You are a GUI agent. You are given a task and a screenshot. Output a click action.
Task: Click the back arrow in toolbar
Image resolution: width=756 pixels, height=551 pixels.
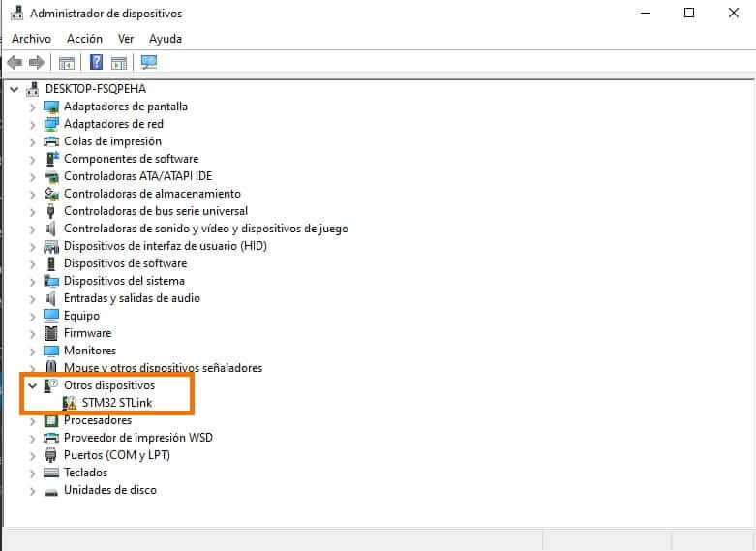[x=15, y=63]
